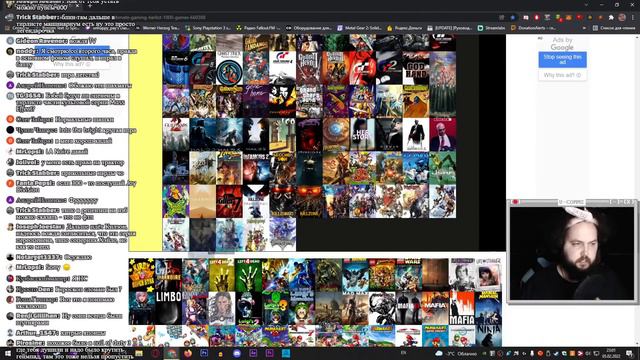Image resolution: width=640 pixels, height=360 pixels.
Task: Expand the bookmarks overflow chevron
Action: point(584,28)
